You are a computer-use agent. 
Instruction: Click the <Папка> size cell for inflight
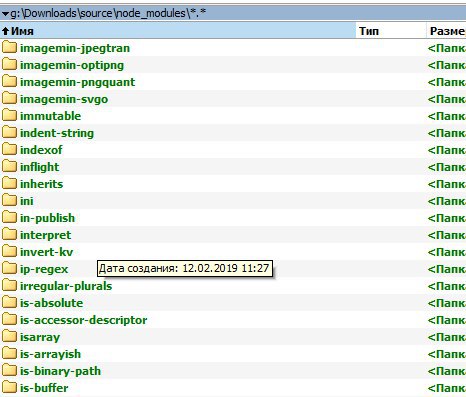(x=447, y=167)
